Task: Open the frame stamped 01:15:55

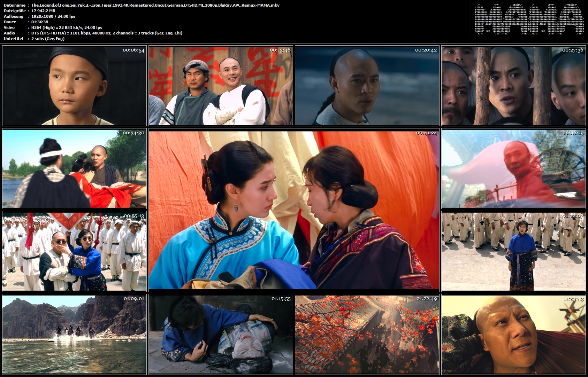Action: [221, 335]
